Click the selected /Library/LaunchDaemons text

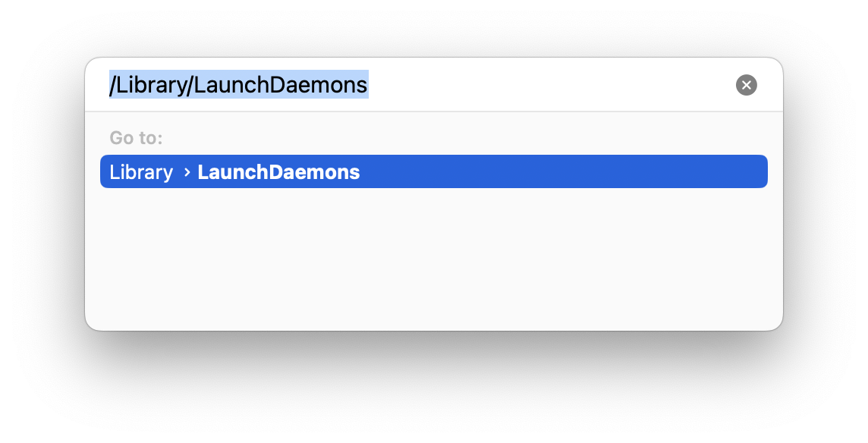[x=239, y=84]
